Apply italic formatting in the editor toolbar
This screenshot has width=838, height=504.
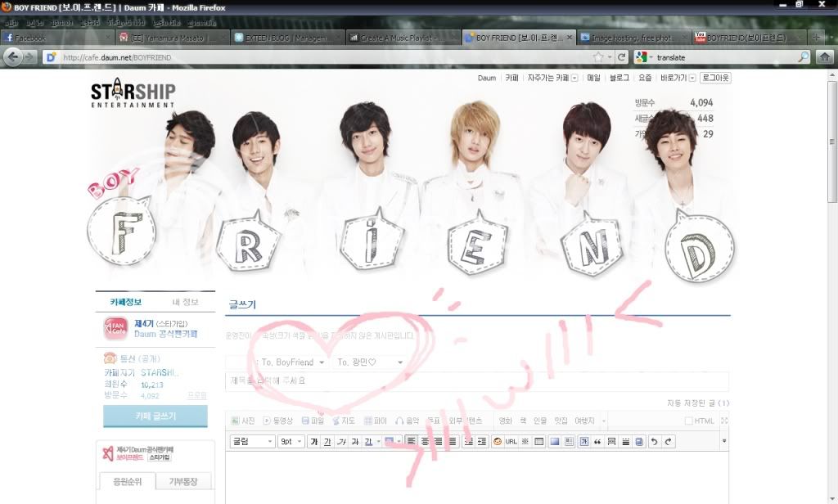tap(341, 442)
